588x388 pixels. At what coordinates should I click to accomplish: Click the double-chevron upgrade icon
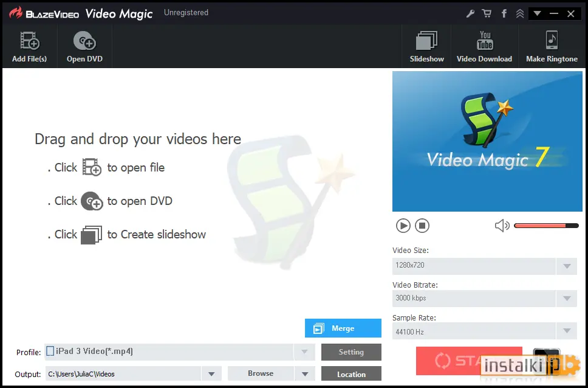520,14
